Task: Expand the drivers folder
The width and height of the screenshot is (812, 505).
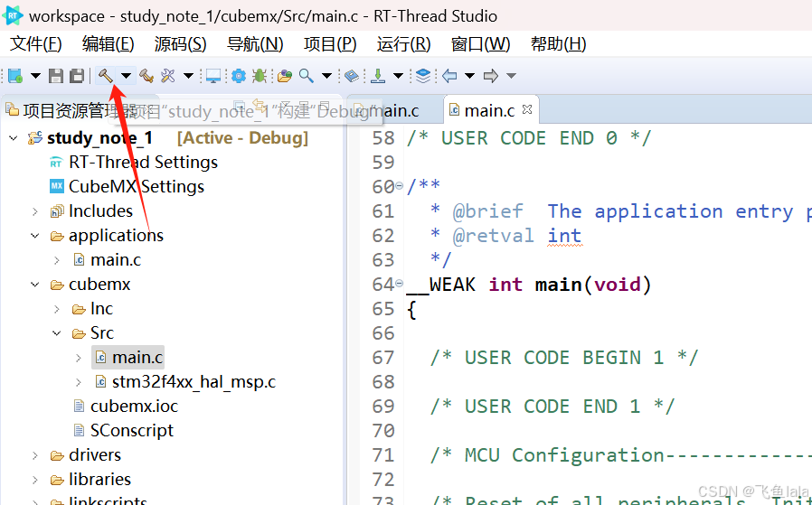Action: [x=35, y=455]
